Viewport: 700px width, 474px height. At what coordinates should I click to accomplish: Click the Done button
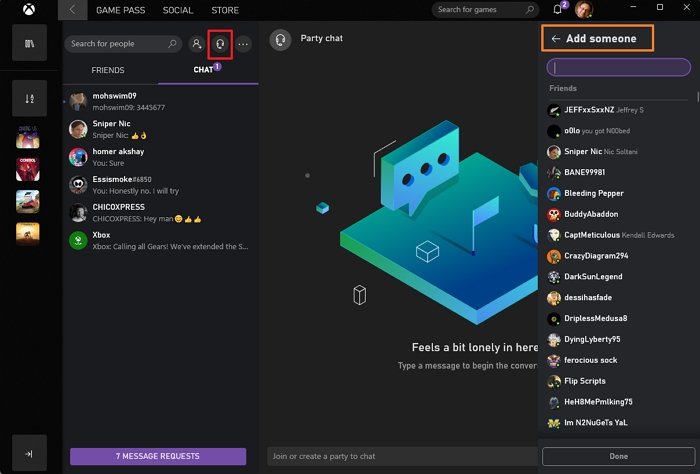click(x=619, y=456)
